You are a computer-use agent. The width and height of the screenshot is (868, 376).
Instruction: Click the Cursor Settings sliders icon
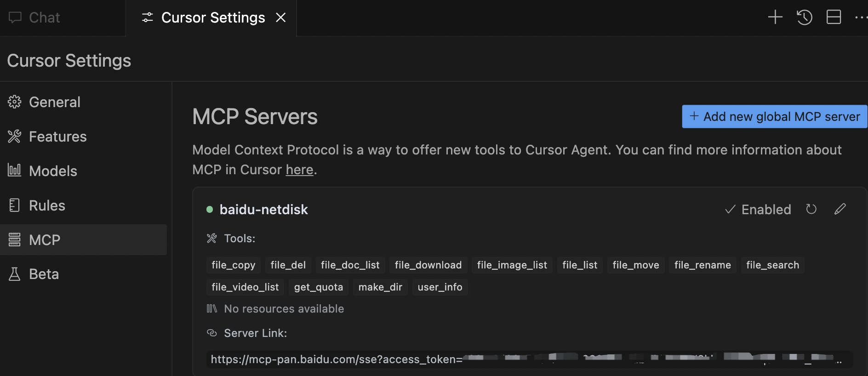[148, 17]
